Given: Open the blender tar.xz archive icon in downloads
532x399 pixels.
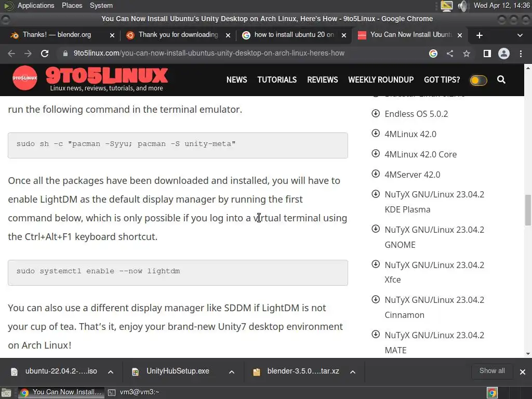Looking at the screenshot, I should pos(257,372).
